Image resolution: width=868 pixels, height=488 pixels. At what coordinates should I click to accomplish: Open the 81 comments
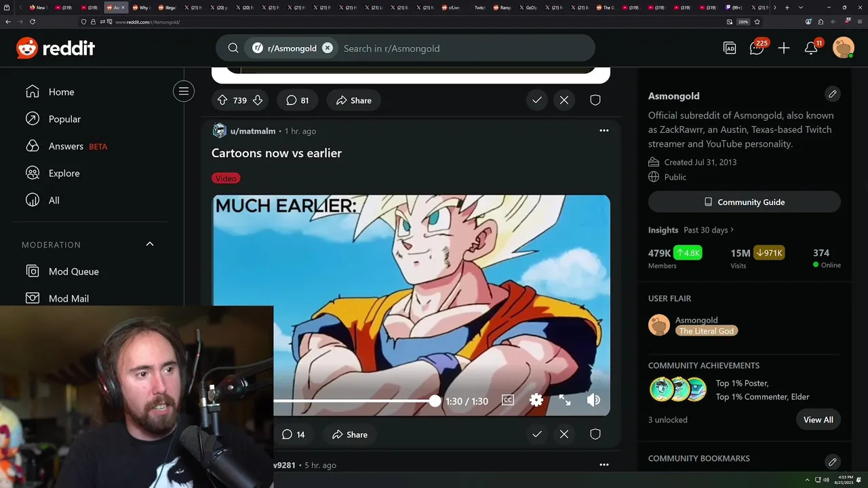[297, 100]
